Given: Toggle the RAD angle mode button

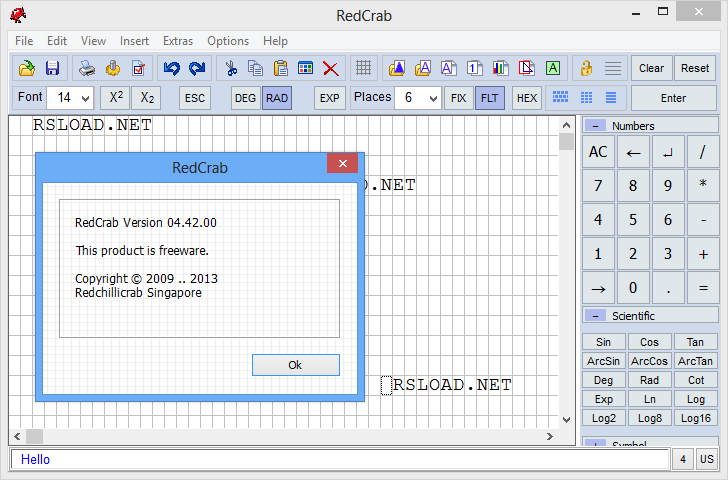Looking at the screenshot, I should (x=277, y=98).
